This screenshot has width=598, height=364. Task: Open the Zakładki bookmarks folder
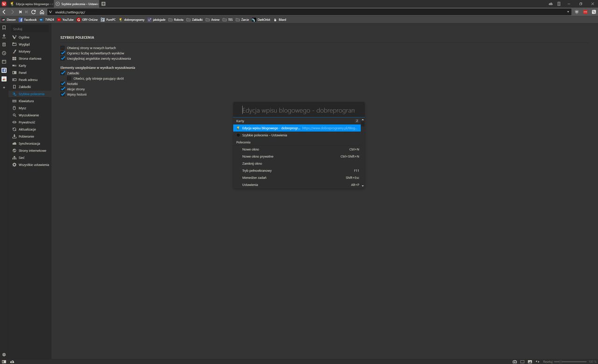click(194, 20)
